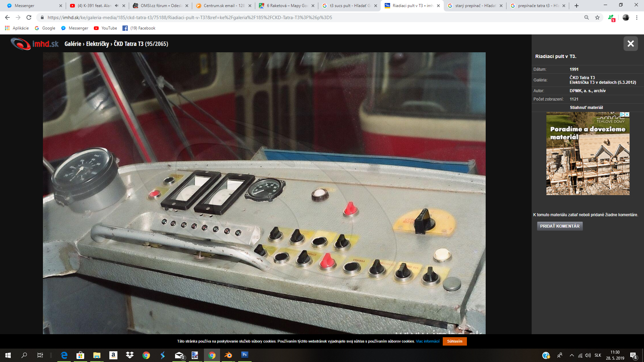Open the Stiahnuť materiál download link
644x362 pixels.
[x=586, y=108]
